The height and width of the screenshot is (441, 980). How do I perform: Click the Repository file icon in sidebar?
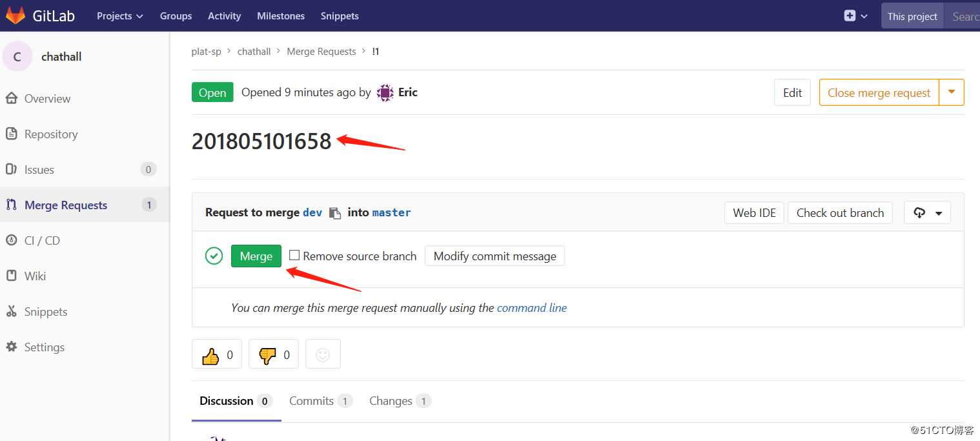[x=12, y=134]
